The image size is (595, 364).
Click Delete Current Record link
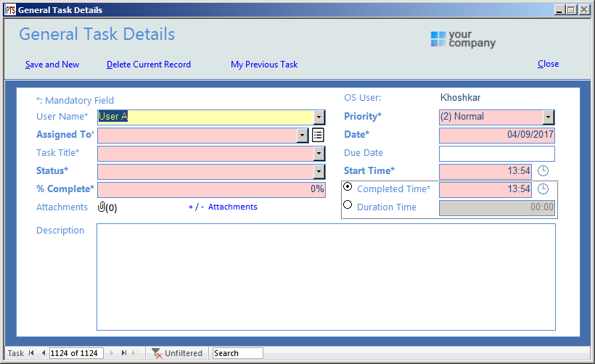[149, 65]
